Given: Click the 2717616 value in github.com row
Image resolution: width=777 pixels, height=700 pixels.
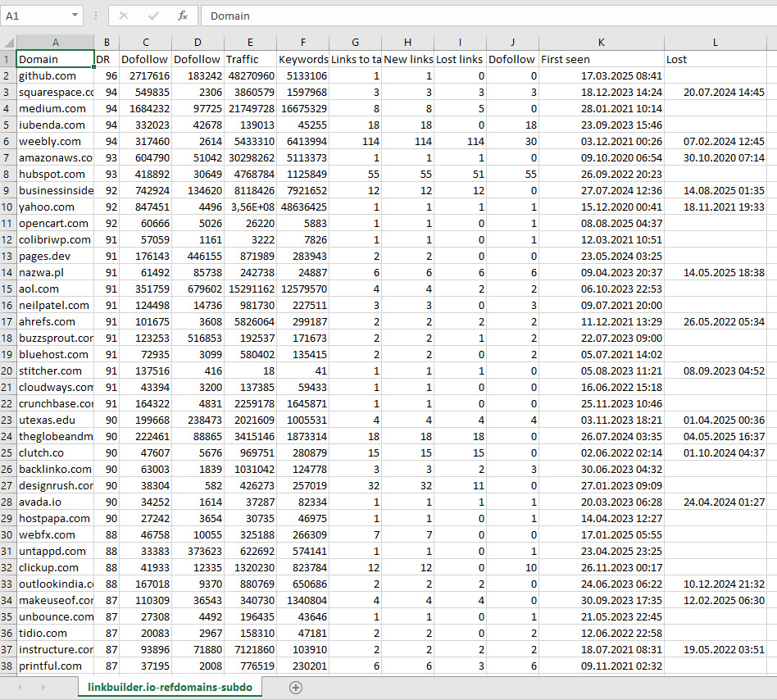Looking at the screenshot, I should click(x=146, y=75).
